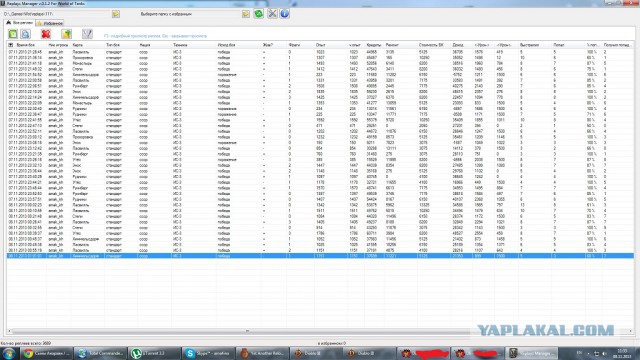Screen dimensions: 640x360
Task: Switch to the Избранное tab
Action: (x=50, y=23)
